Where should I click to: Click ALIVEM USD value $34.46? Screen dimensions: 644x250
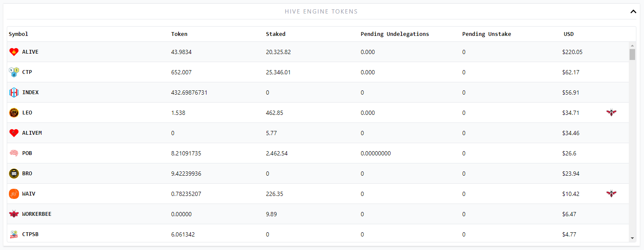[x=571, y=133]
